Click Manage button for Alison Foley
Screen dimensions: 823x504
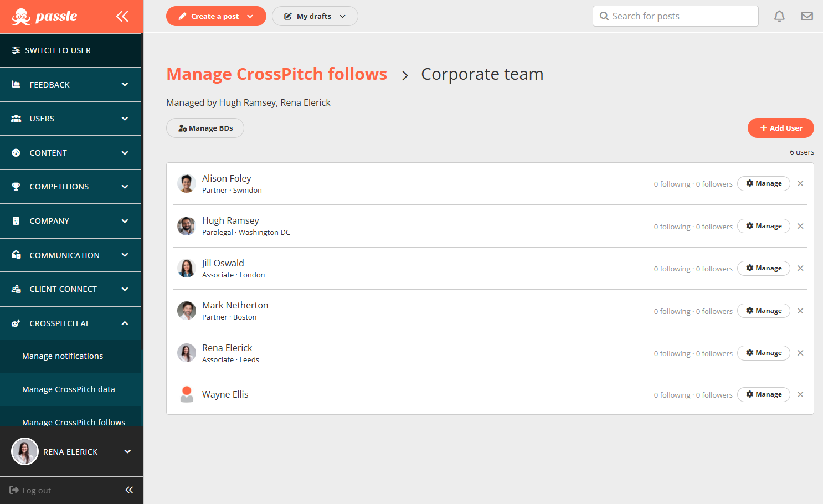click(x=763, y=183)
